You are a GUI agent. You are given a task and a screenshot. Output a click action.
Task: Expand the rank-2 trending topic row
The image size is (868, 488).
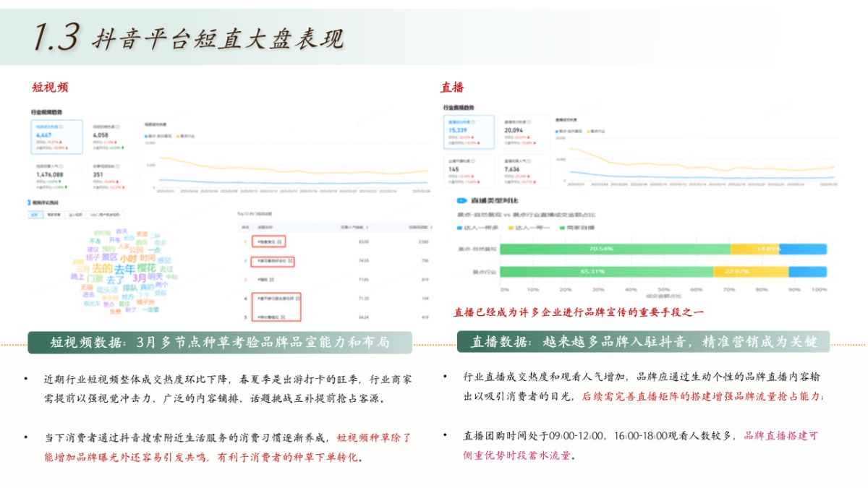[x=290, y=260]
